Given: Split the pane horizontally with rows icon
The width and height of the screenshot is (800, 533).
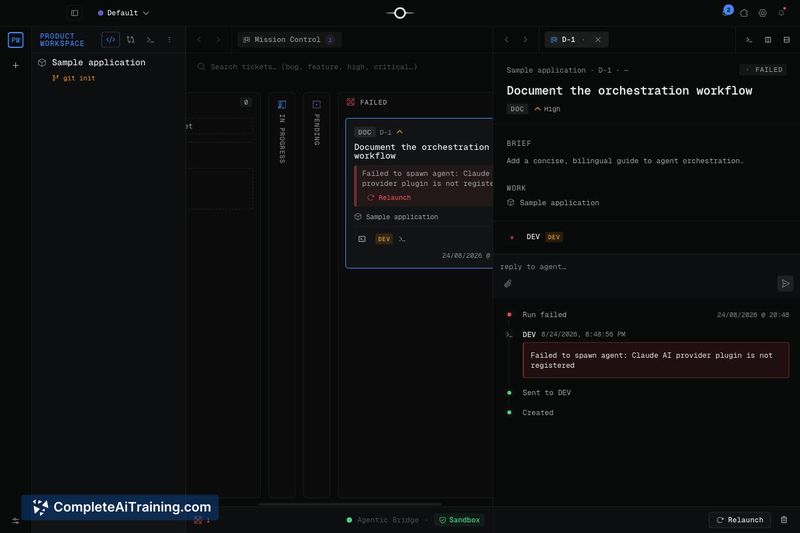Looking at the screenshot, I should pyautogui.click(x=787, y=40).
